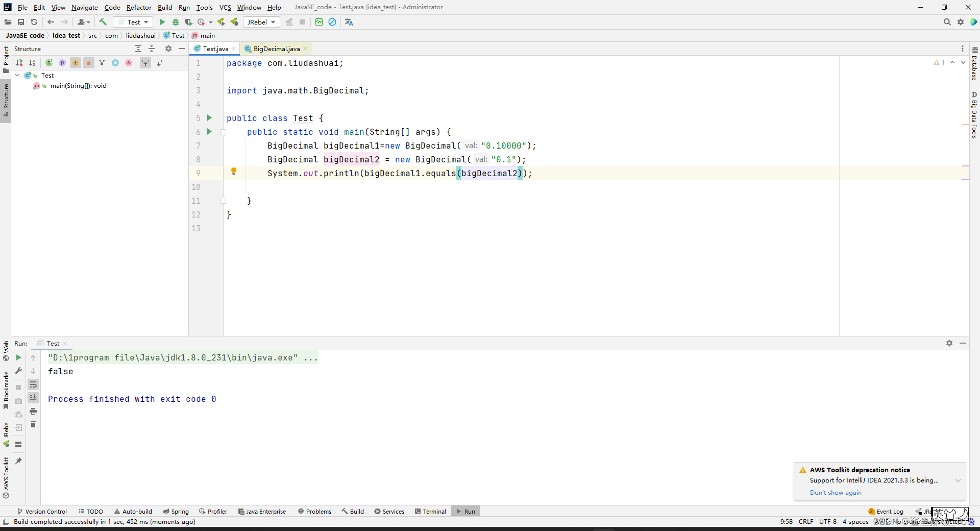Click Debug with JRebel rocket icon
This screenshot has width=980, height=531.
[234, 22]
